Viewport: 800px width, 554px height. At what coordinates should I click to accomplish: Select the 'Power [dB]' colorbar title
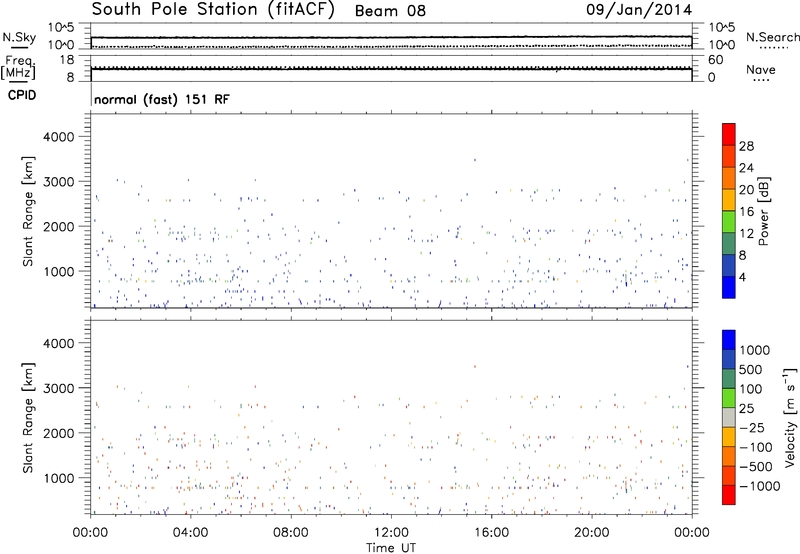pos(763,211)
